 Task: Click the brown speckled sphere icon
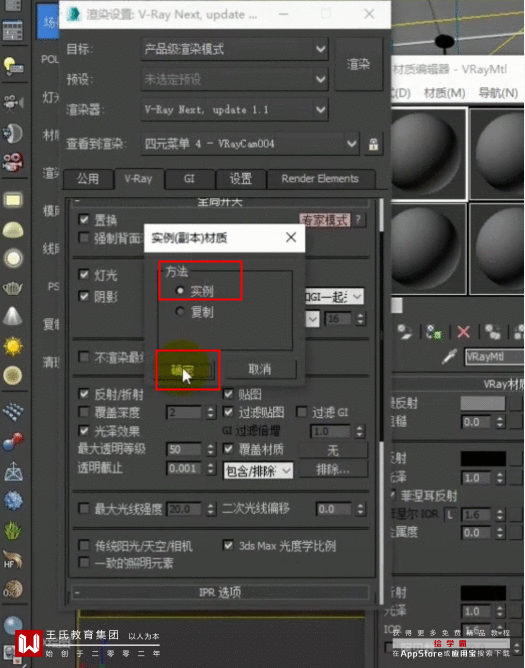click(x=13, y=589)
